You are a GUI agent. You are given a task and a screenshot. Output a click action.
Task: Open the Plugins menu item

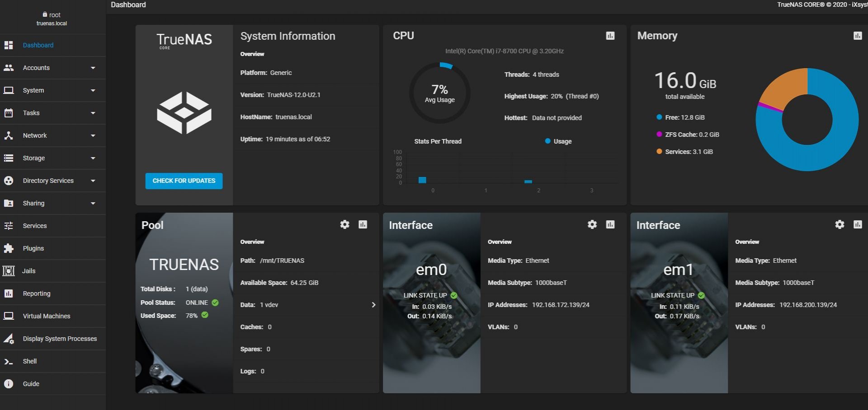(53, 248)
